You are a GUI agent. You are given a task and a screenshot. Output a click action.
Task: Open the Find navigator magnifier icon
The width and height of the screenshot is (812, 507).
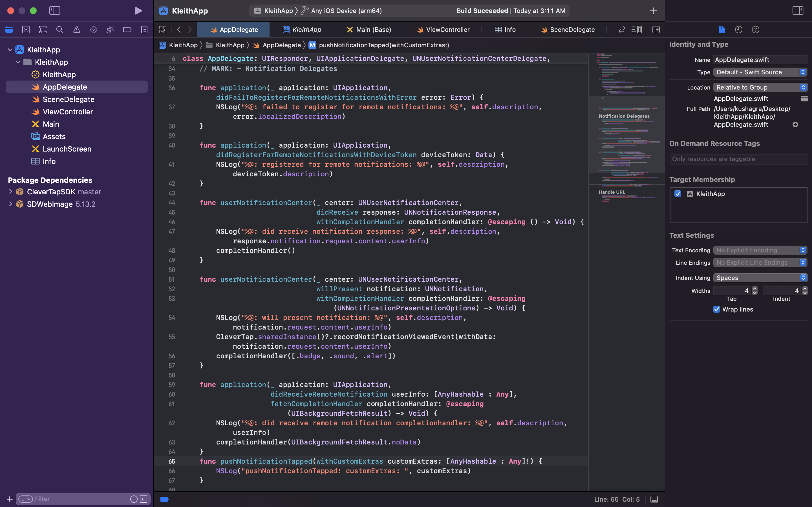pyautogui.click(x=60, y=30)
